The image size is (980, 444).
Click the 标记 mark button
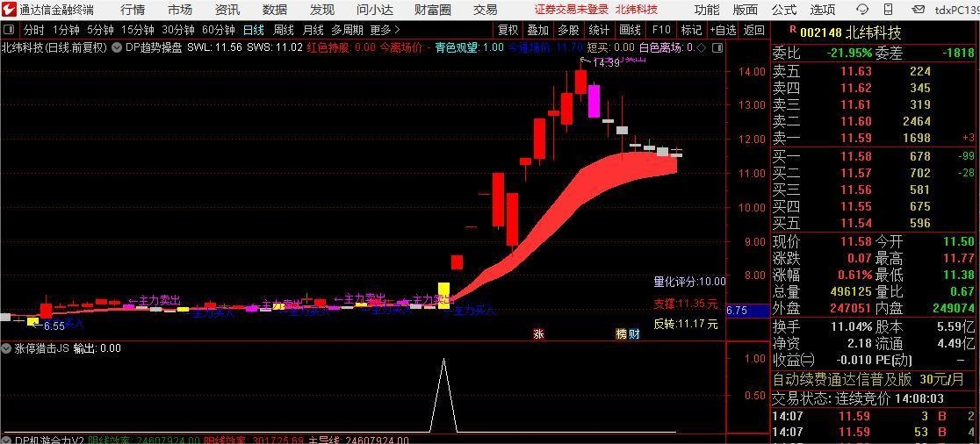691,30
